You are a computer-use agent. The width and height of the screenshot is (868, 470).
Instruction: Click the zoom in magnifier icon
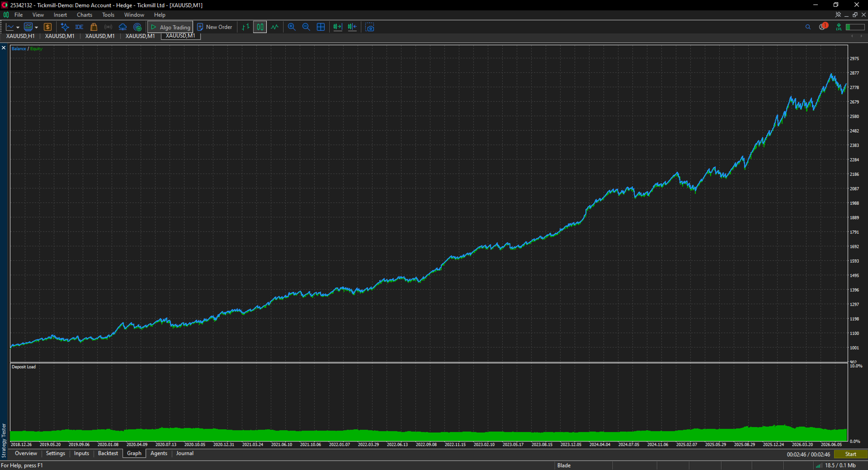pyautogui.click(x=292, y=27)
